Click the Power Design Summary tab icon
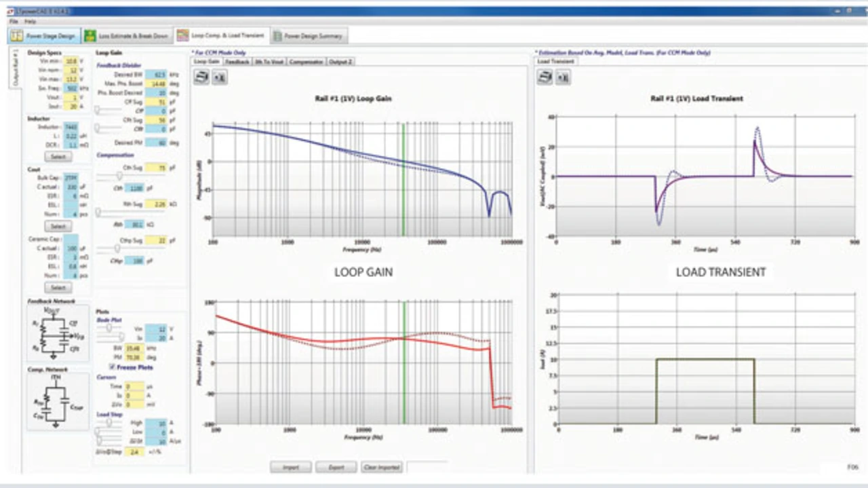 click(277, 35)
